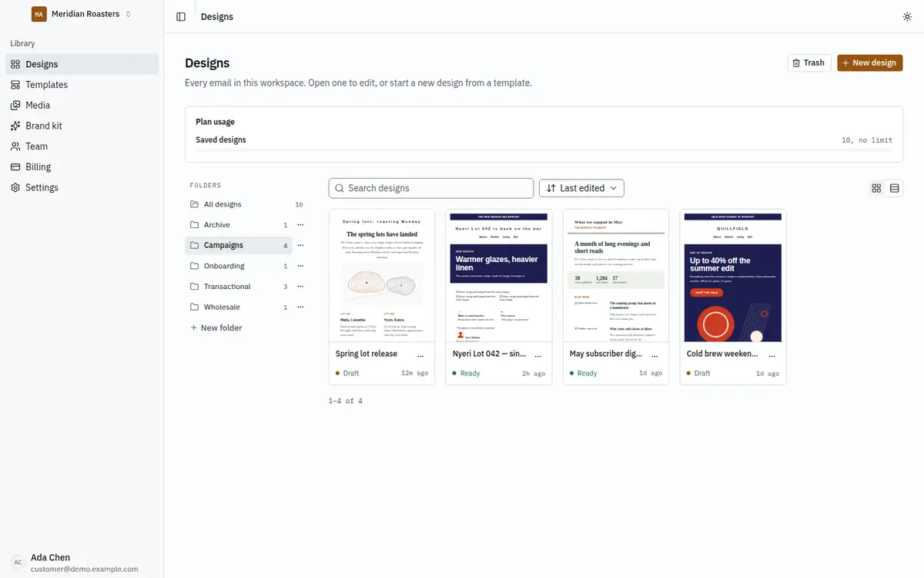Select the Campaigns folder
The width and height of the screenshot is (924, 578).
pyautogui.click(x=239, y=245)
